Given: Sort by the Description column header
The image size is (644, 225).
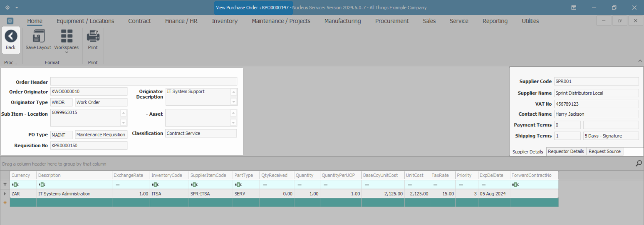Looking at the screenshot, I should [x=74, y=175].
